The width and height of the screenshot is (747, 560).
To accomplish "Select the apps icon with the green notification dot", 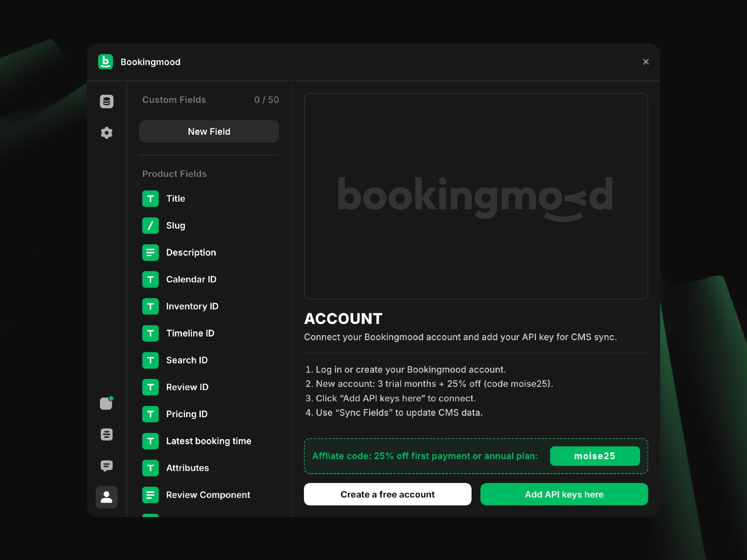I will coord(106,404).
